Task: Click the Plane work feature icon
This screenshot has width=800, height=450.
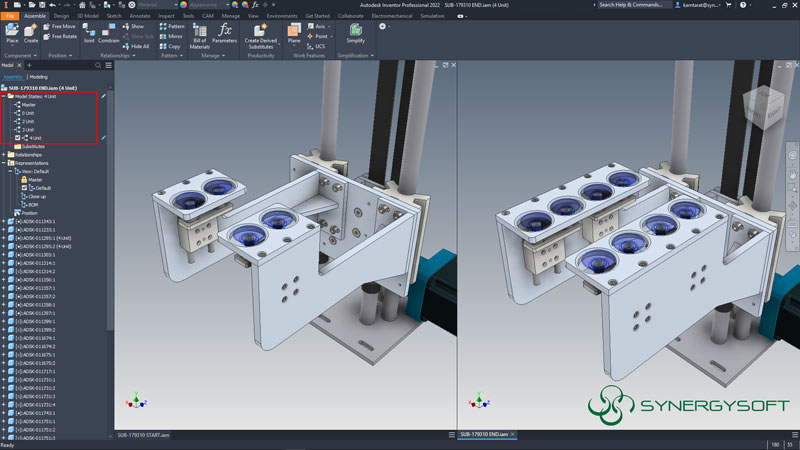Action: (294, 32)
